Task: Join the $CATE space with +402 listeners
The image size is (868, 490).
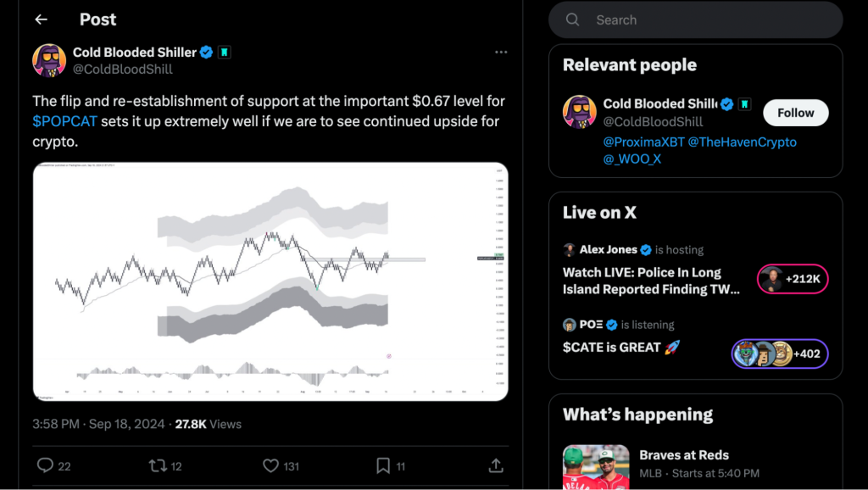Action: [x=779, y=354]
